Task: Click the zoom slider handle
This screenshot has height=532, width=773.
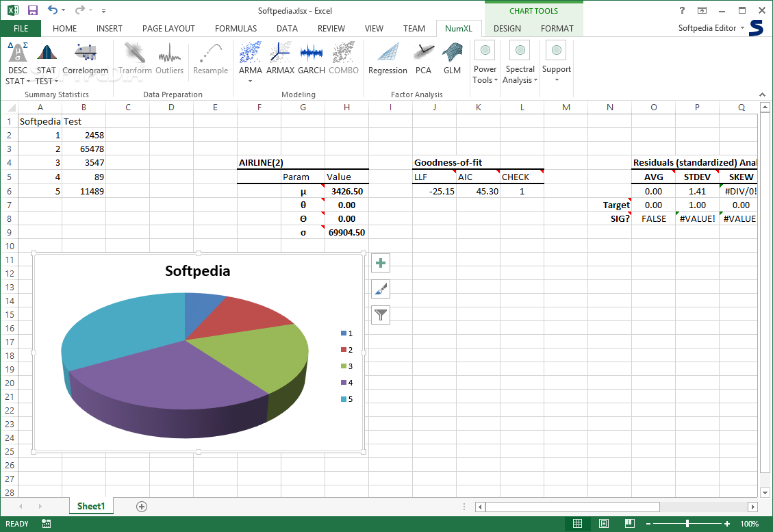Action: [x=687, y=524]
